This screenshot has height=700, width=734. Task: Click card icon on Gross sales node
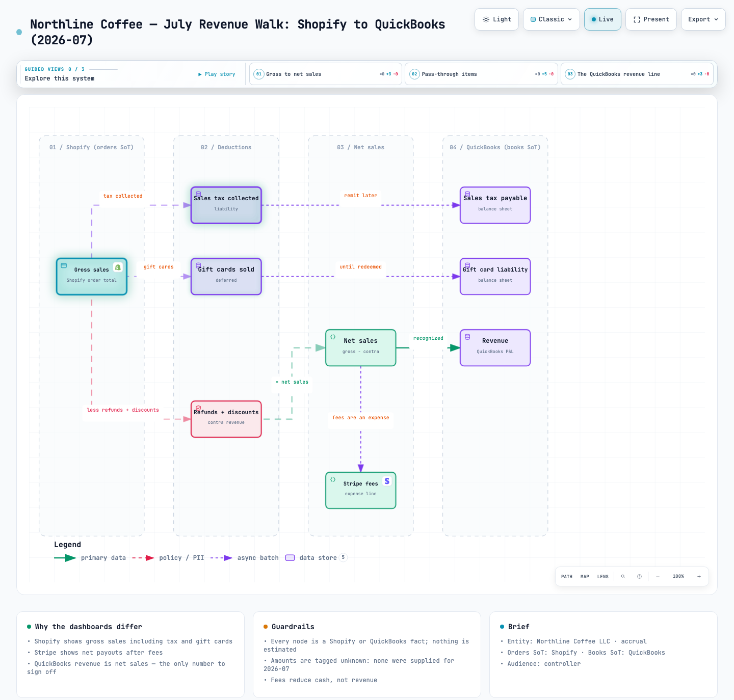[64, 265]
